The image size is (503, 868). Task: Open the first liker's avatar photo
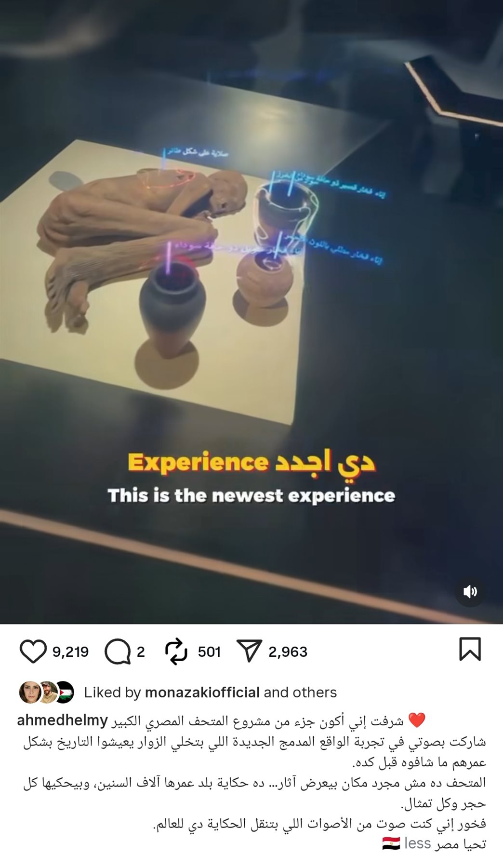pyautogui.click(x=29, y=692)
